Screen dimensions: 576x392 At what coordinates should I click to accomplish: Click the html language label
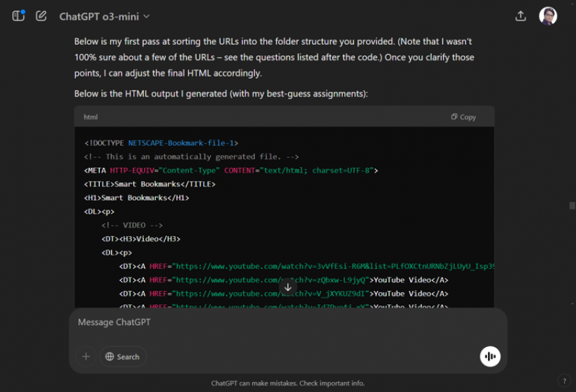[x=91, y=117]
